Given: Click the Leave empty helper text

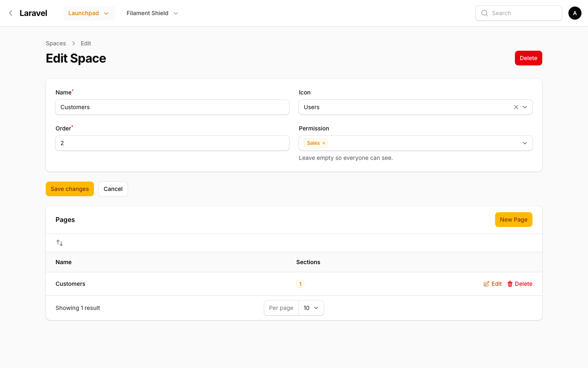Looking at the screenshot, I should click(x=346, y=158).
